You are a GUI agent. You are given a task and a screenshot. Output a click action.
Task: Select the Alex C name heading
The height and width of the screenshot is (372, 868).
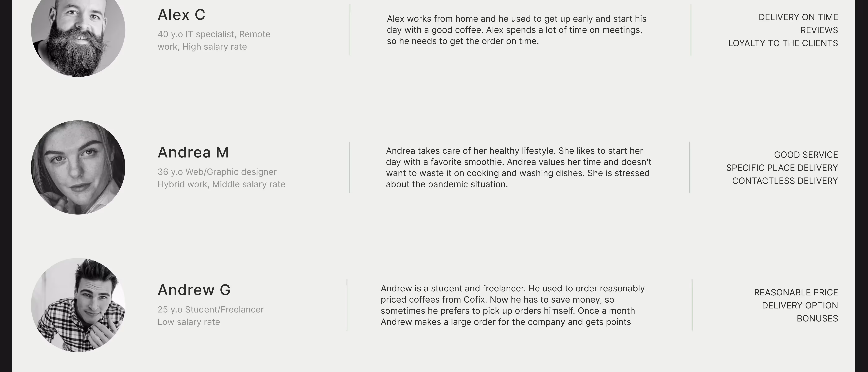pos(181,15)
